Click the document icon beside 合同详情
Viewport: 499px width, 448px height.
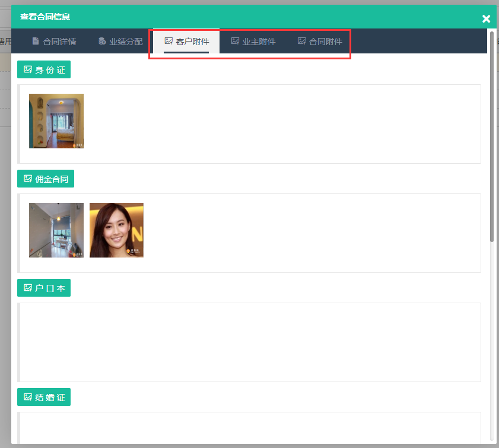(x=36, y=41)
